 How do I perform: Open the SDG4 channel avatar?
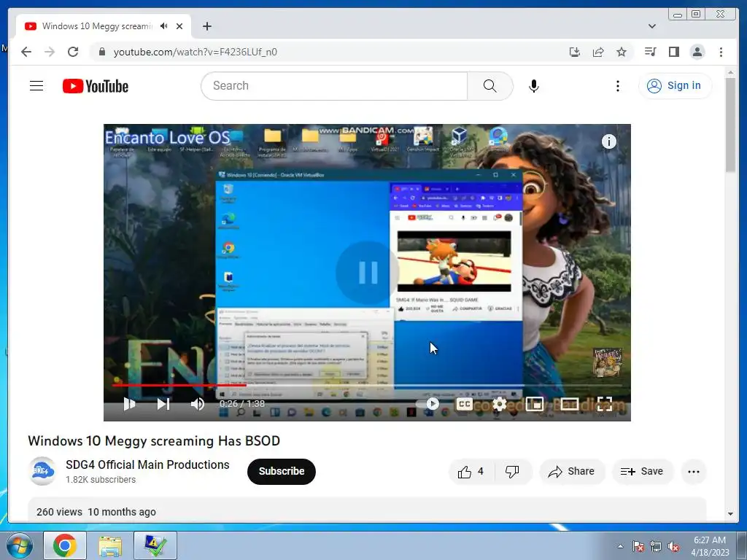pos(42,471)
